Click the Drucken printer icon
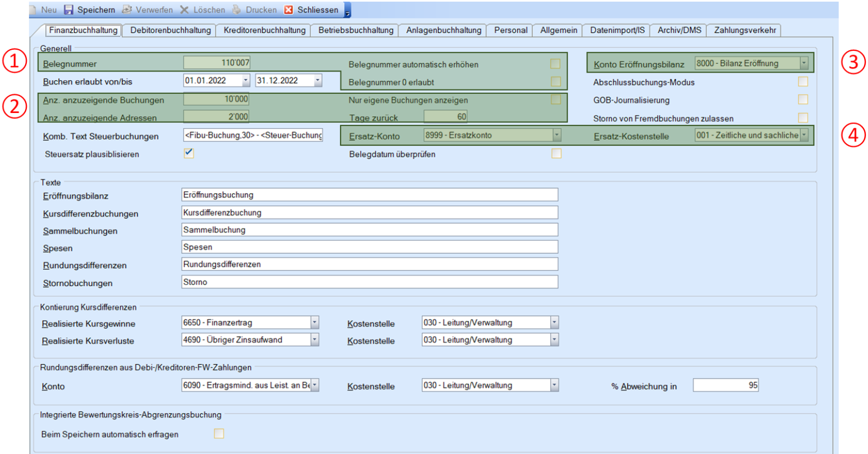868x454 pixels. (237, 10)
